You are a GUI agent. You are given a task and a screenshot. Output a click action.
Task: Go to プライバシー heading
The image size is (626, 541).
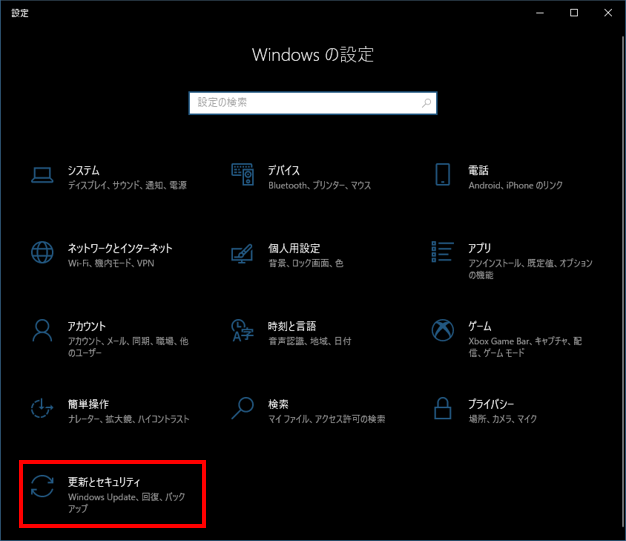click(x=491, y=404)
